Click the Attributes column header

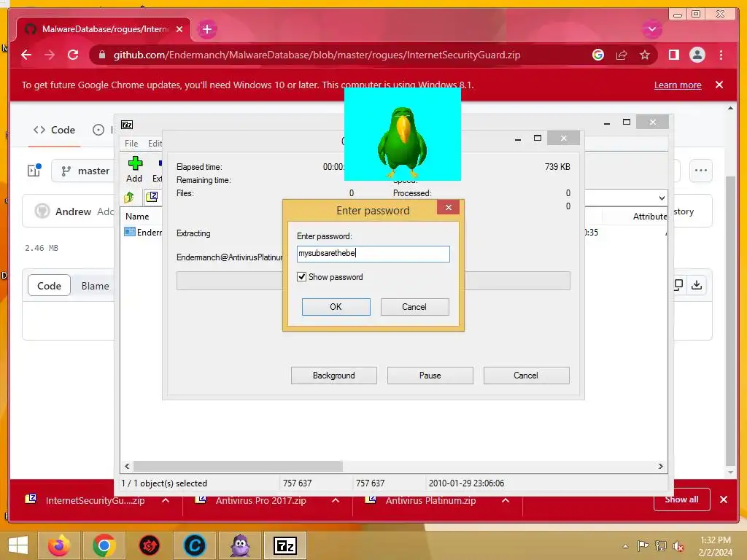point(650,216)
